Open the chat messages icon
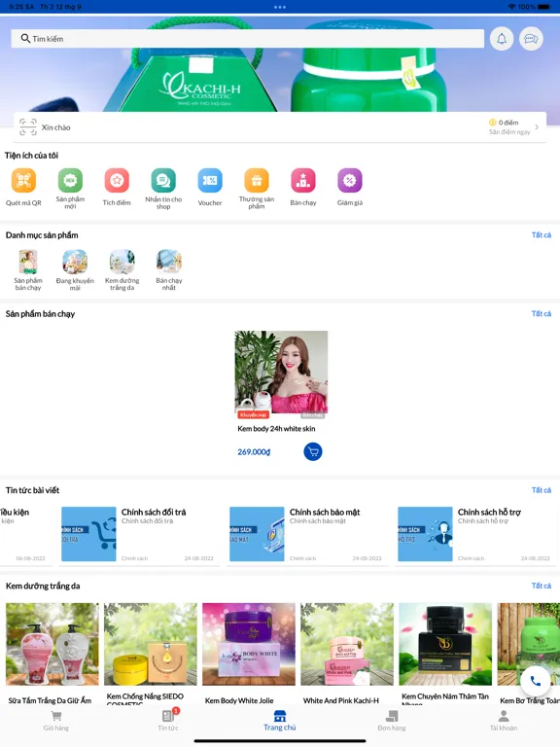Image resolution: width=560 pixels, height=747 pixels. pos(531,39)
